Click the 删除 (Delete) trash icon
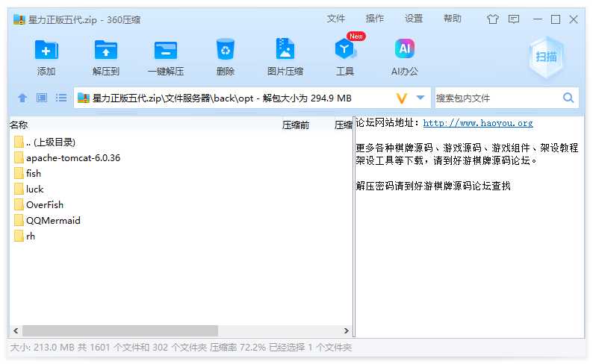The image size is (593, 364). click(x=226, y=49)
